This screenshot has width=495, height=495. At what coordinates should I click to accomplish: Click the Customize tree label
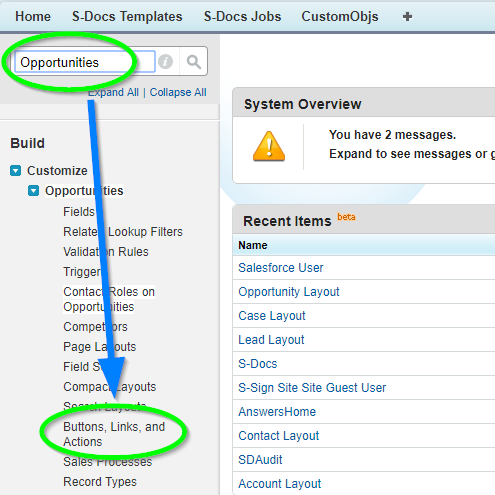click(x=57, y=170)
